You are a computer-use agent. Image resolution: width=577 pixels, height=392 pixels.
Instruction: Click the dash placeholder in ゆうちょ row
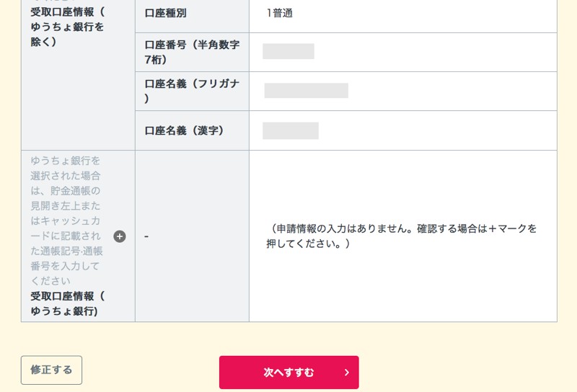pyautogui.click(x=146, y=236)
